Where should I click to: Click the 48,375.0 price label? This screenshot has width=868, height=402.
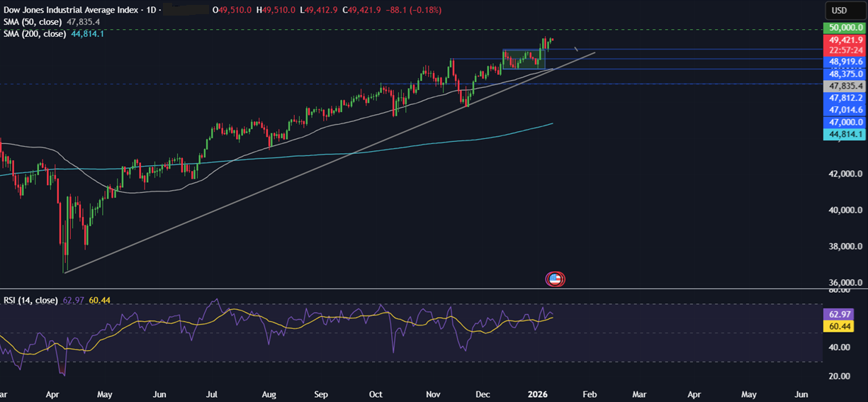tap(844, 74)
